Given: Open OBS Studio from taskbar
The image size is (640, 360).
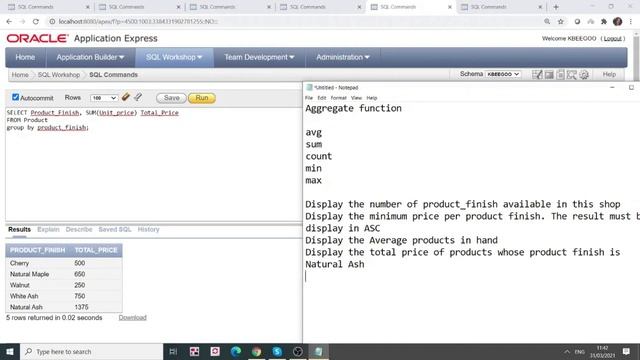Looking at the screenshot, I should click(x=298, y=351).
